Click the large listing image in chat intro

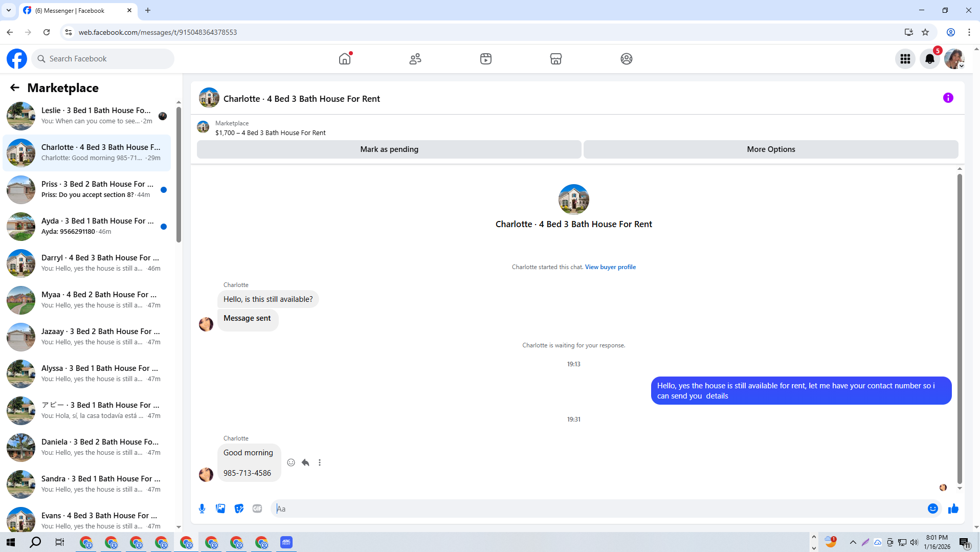click(574, 200)
